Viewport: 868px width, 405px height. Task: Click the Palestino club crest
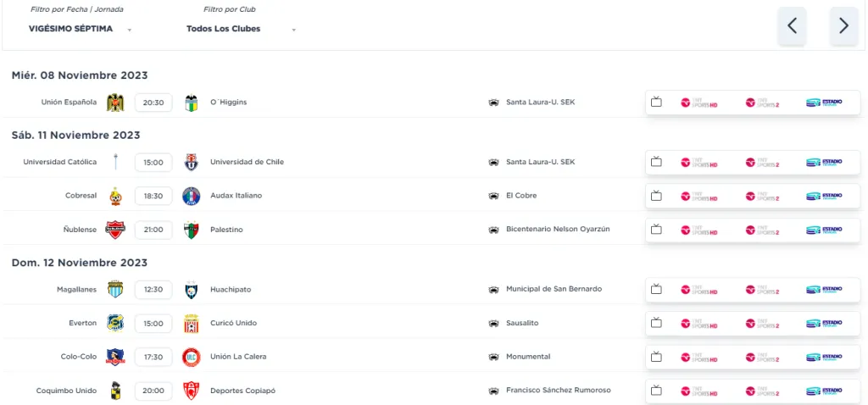[192, 230]
